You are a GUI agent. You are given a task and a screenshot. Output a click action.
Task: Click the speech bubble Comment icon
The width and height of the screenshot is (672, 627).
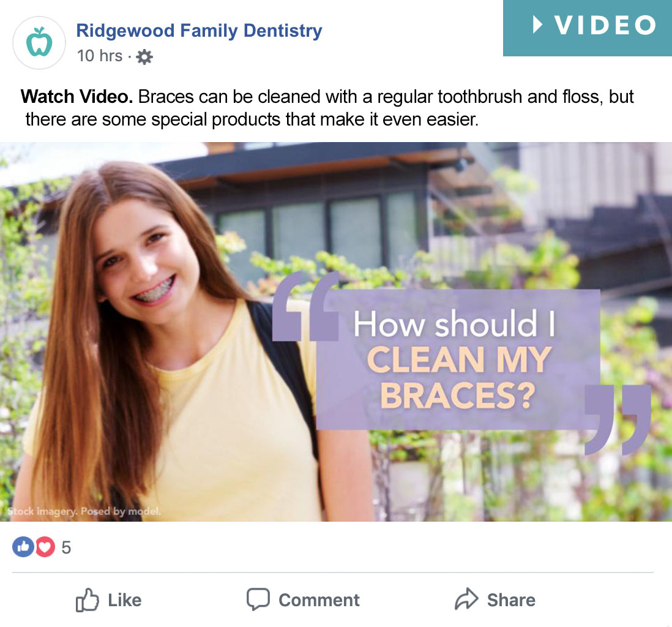coord(258,599)
